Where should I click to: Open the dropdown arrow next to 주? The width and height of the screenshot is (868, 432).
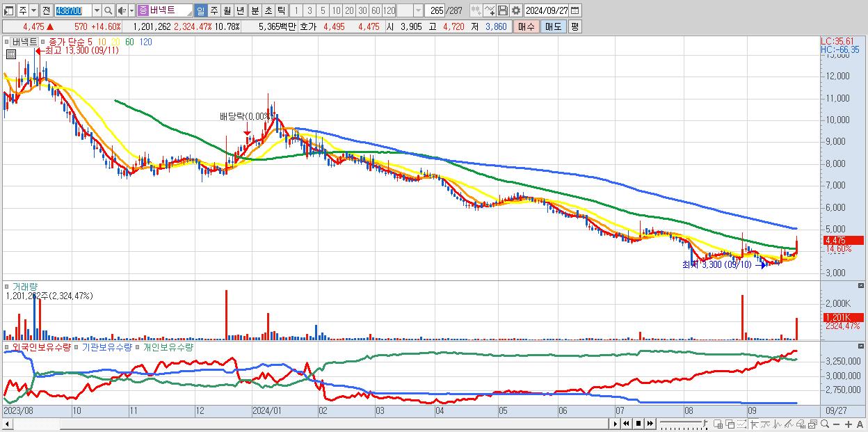33,10
